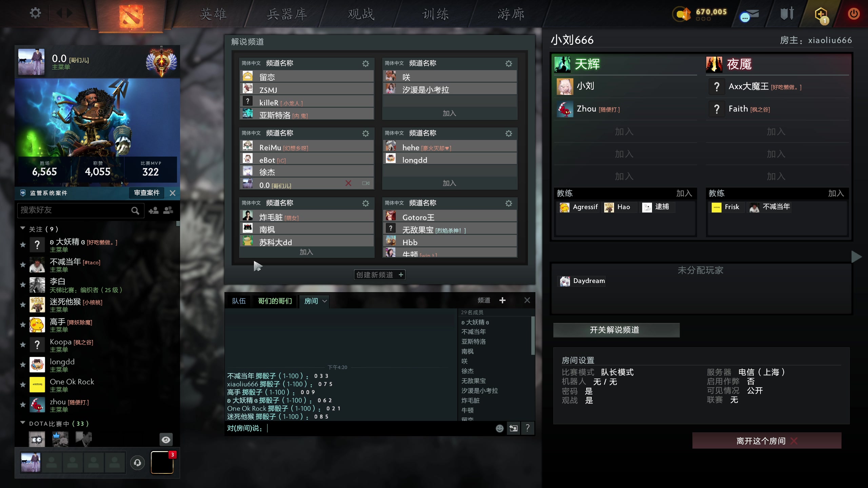
Task: Click 创建新频道 button
Action: 379,275
